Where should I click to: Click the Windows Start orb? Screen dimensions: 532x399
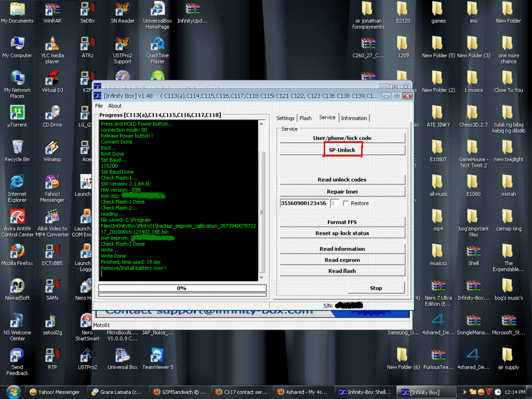[12, 391]
